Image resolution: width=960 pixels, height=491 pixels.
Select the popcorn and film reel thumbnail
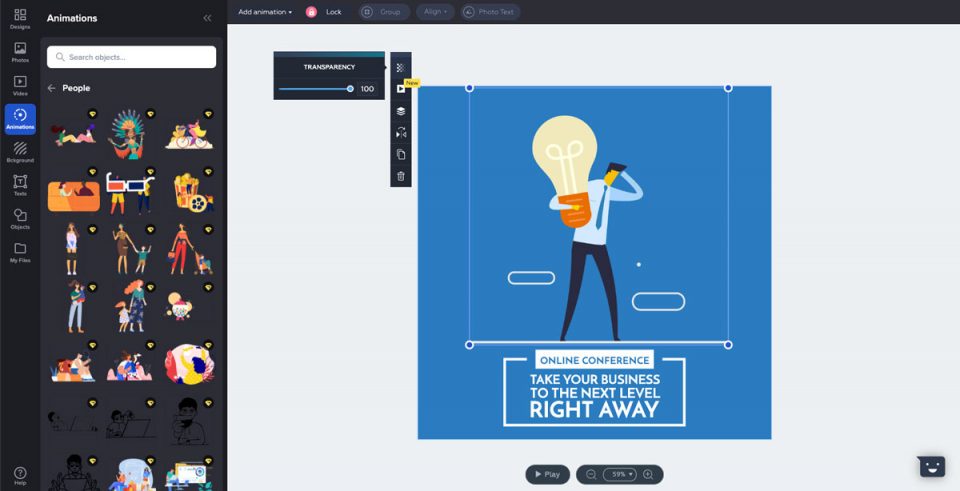pos(192,192)
